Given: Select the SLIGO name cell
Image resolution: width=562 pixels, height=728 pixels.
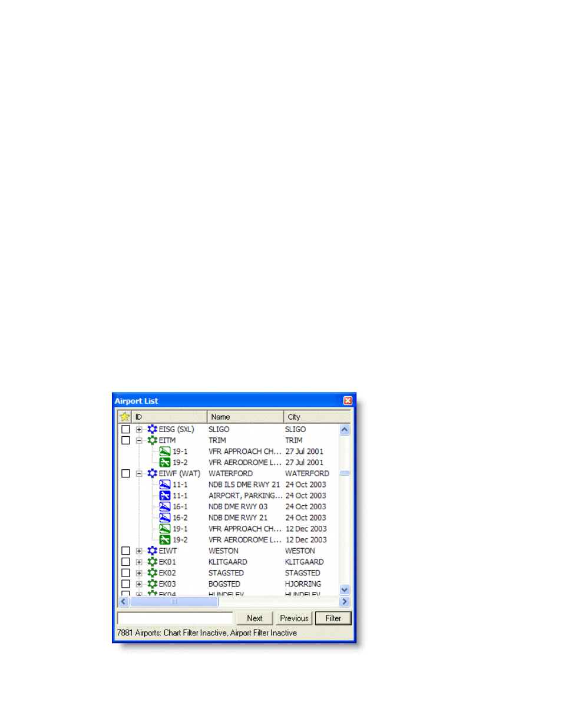Looking at the screenshot, I should click(219, 430).
